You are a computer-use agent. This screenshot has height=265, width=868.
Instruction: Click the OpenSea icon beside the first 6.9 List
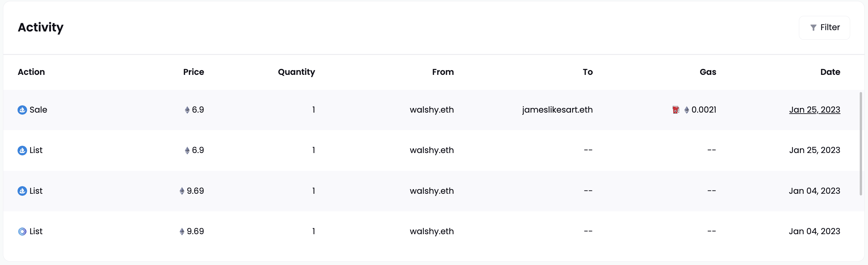click(x=22, y=151)
